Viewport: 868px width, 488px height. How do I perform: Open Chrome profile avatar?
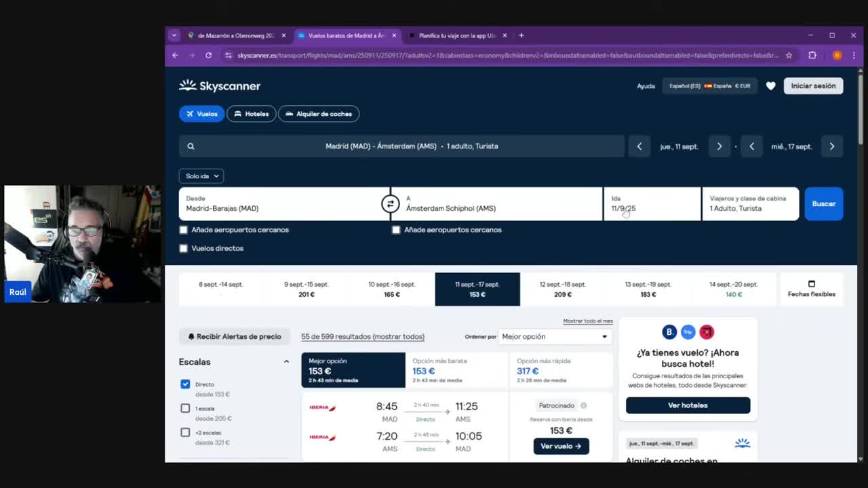tap(837, 56)
